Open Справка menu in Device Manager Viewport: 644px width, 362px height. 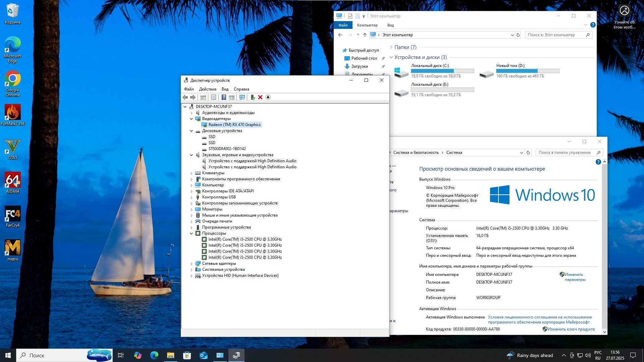(x=241, y=89)
